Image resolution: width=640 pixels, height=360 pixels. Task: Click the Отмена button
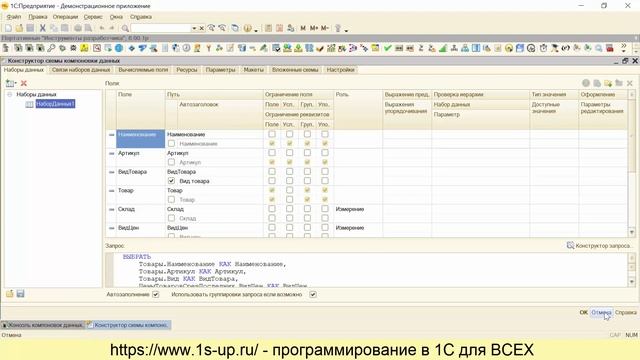tap(601, 312)
